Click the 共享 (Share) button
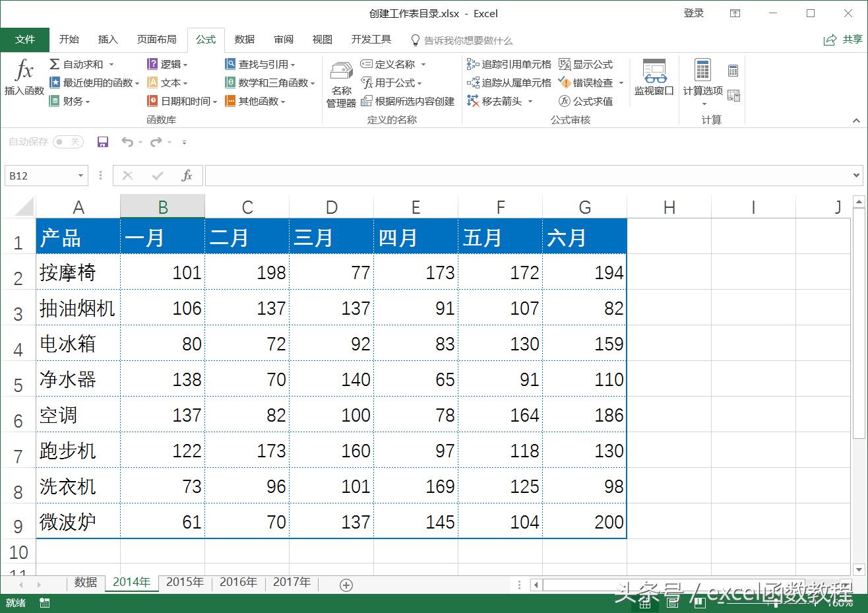 843,40
